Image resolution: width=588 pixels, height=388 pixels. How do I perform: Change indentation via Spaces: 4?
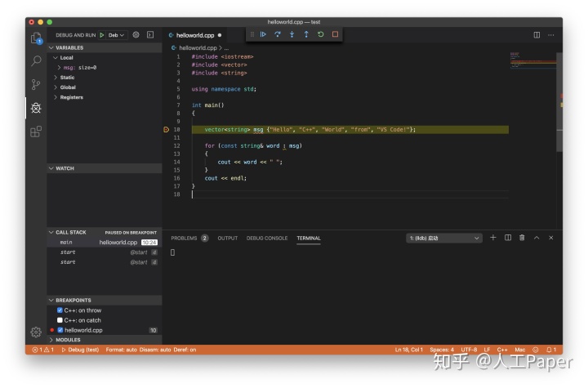point(442,350)
